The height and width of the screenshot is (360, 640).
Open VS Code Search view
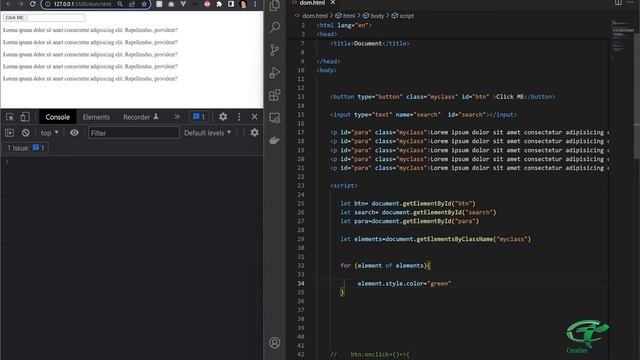click(x=275, y=28)
